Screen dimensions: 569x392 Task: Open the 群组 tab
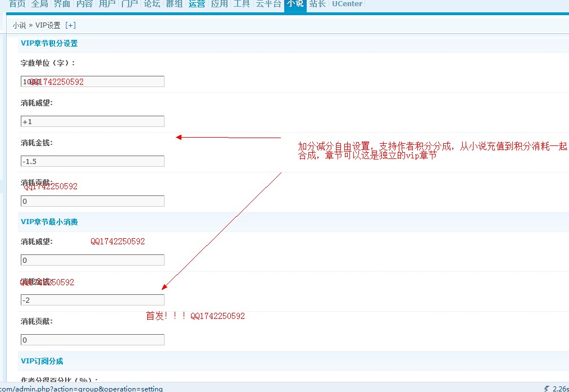tap(174, 3)
